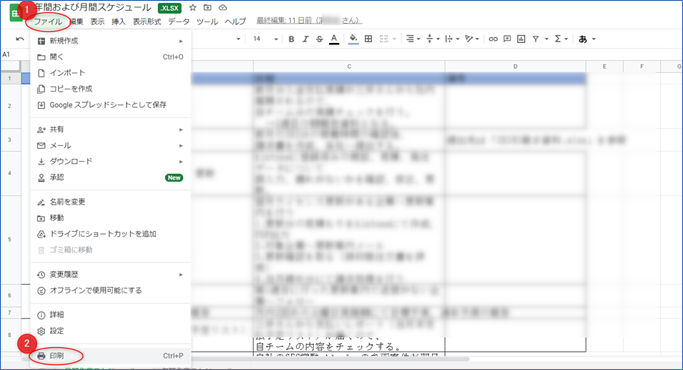Click the undo arrow
Image resolution: width=683 pixels, height=370 pixels.
point(20,39)
